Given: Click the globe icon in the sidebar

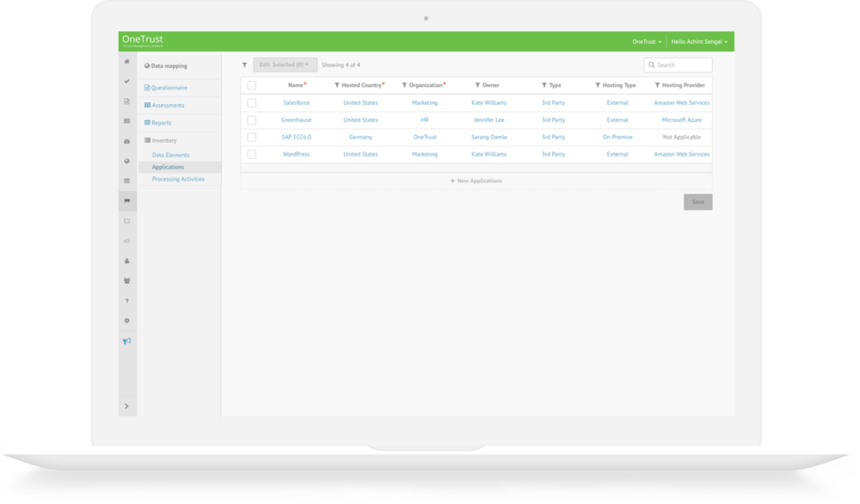Looking at the screenshot, I should (x=126, y=161).
